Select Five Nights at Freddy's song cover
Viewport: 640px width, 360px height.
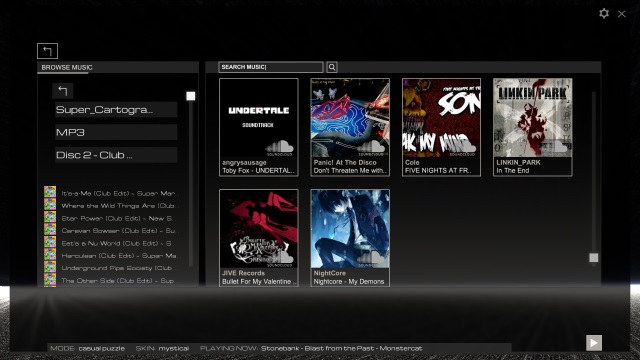tap(441, 118)
